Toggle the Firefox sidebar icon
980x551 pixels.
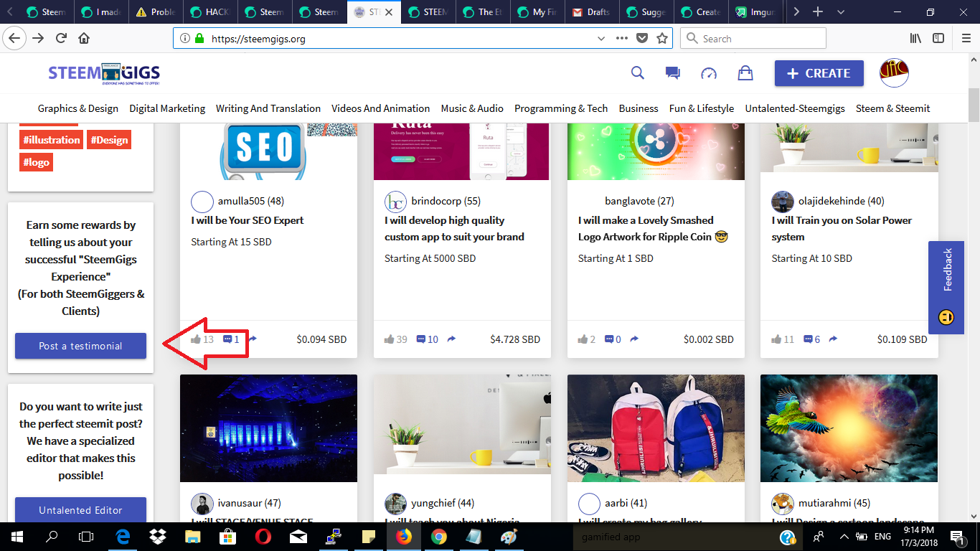click(x=938, y=39)
